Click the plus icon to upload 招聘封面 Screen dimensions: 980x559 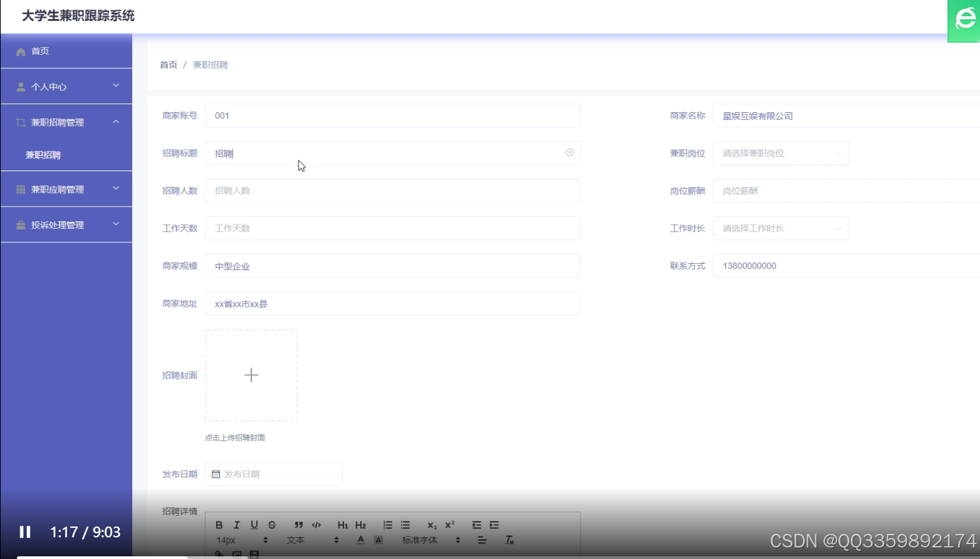(x=251, y=375)
